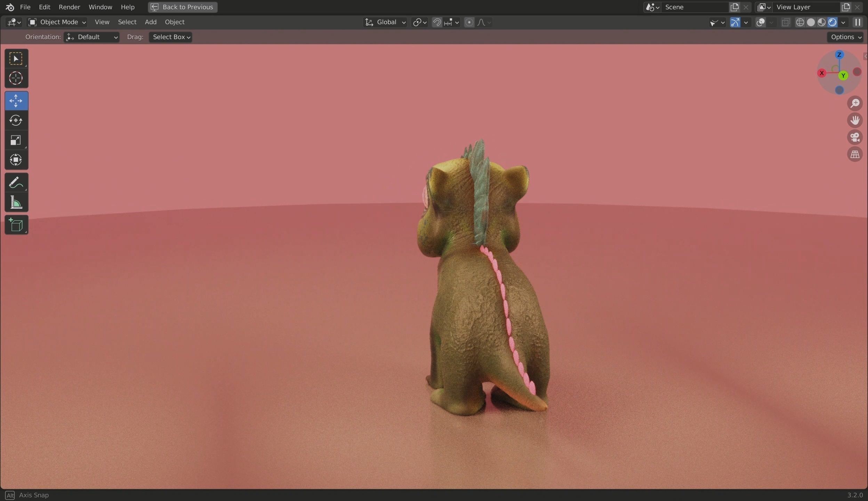Screen dimensions: 868x501
Task: Open the Edit menu
Action: [45, 7]
